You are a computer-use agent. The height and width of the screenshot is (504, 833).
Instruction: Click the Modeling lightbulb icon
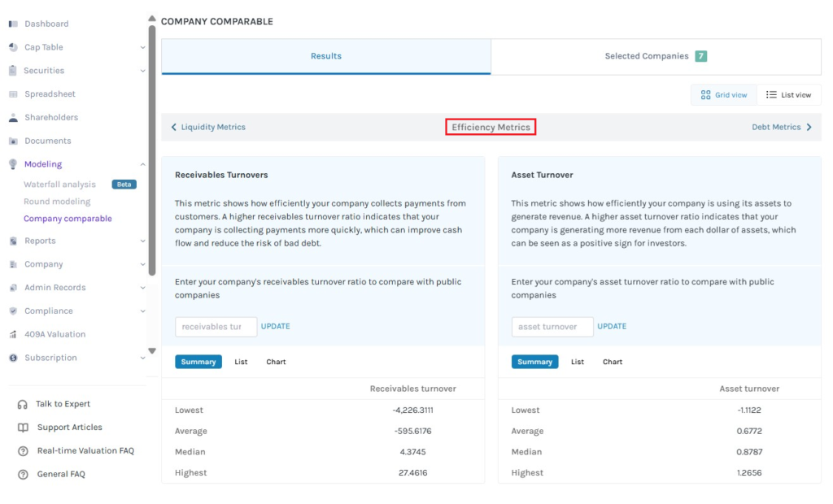coord(13,164)
